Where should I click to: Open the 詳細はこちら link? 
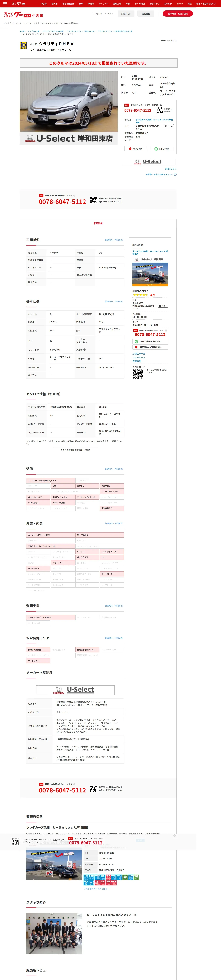[x=170, y=169]
